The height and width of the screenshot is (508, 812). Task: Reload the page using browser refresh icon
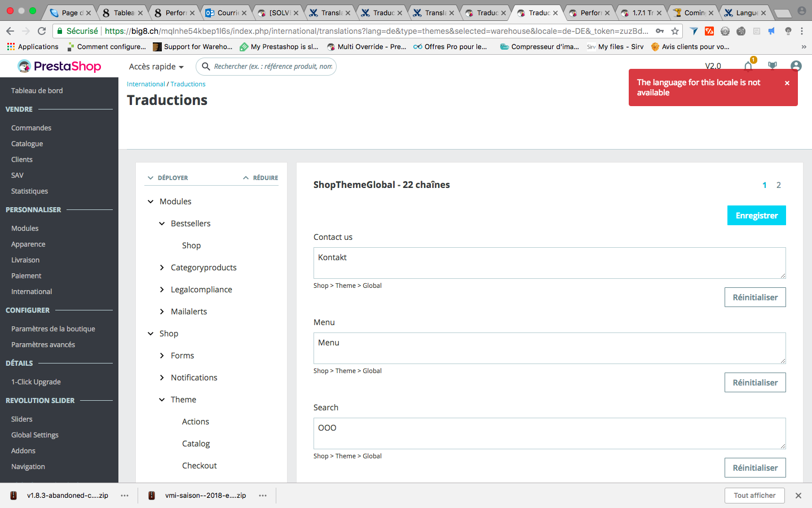tap(42, 31)
